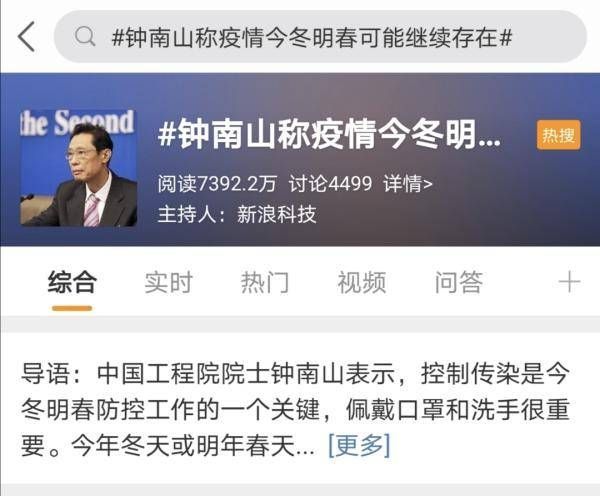Viewport: 600px width, 496px height.
Task: Click the search magnifier icon
Action: [x=85, y=37]
